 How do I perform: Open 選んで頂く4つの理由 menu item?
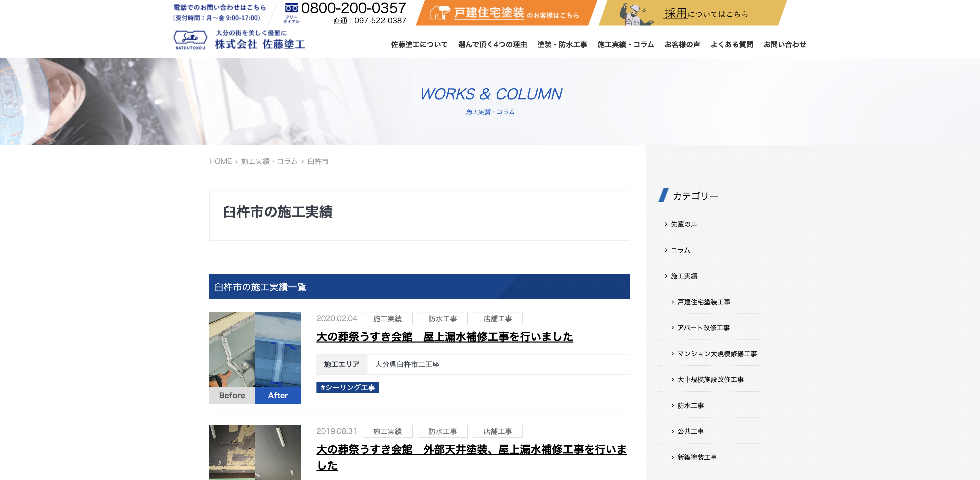[492, 44]
